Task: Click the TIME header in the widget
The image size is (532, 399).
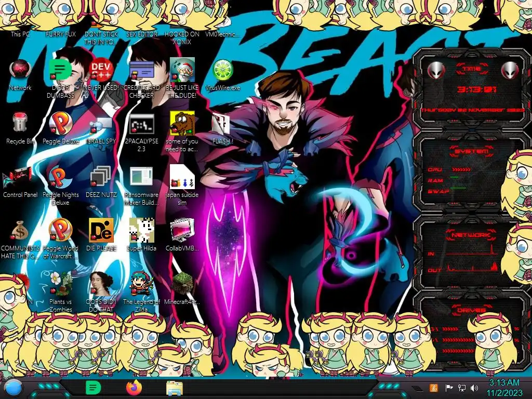Action: pyautogui.click(x=472, y=69)
